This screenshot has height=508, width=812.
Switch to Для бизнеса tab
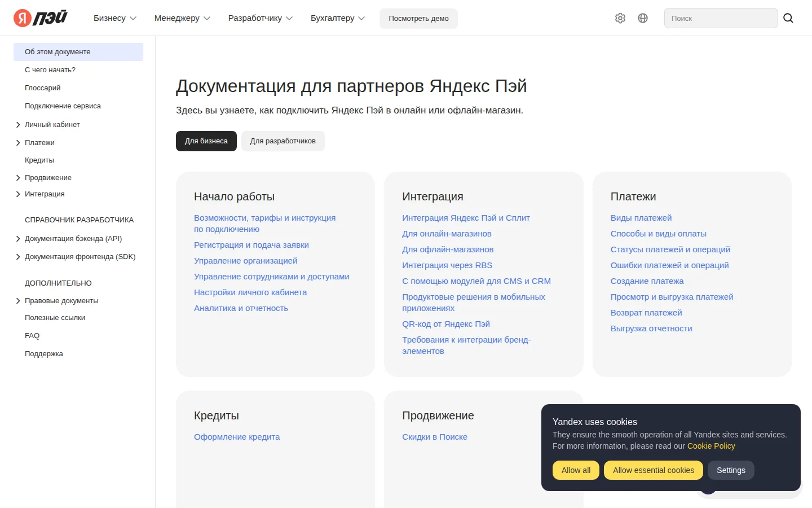coord(206,141)
